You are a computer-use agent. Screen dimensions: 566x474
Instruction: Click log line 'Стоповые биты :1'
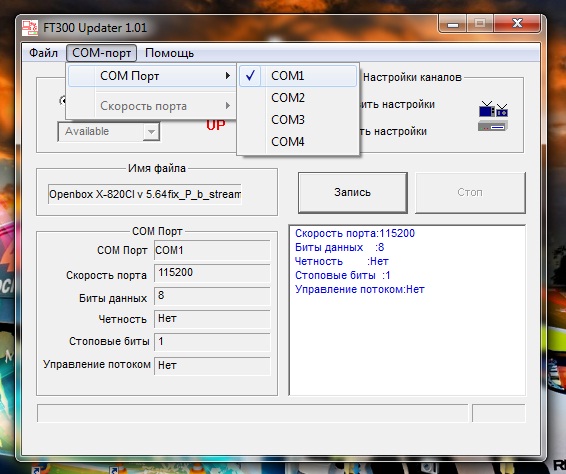point(343,275)
